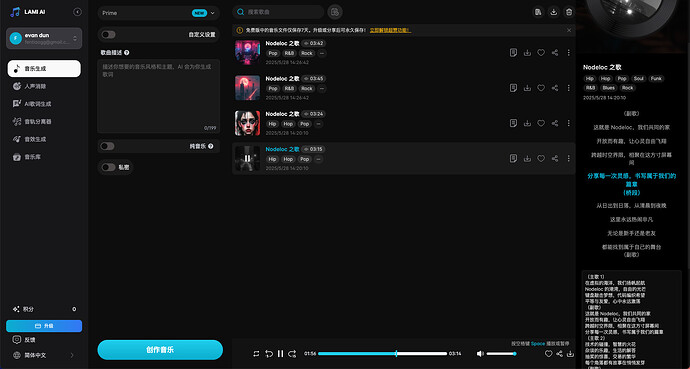This screenshot has height=369, width=690.
Task: Like the 03:15 Nodeloc song
Action: coord(541,158)
